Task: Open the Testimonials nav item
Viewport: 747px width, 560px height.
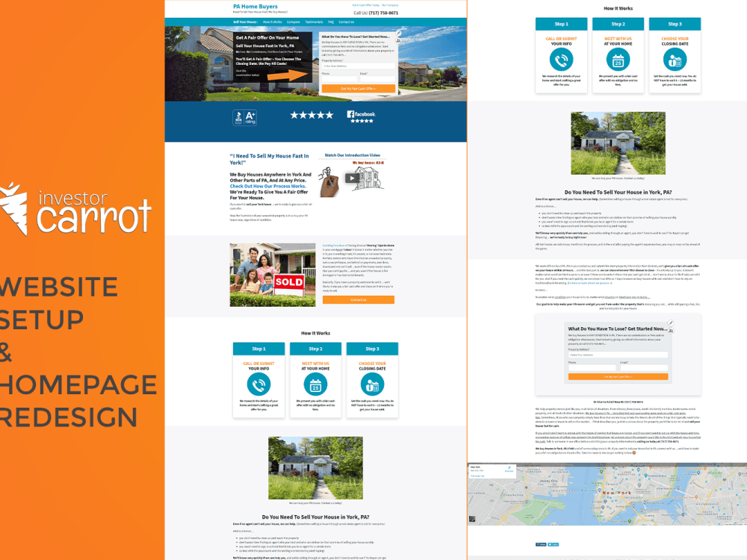Action: pos(314,22)
